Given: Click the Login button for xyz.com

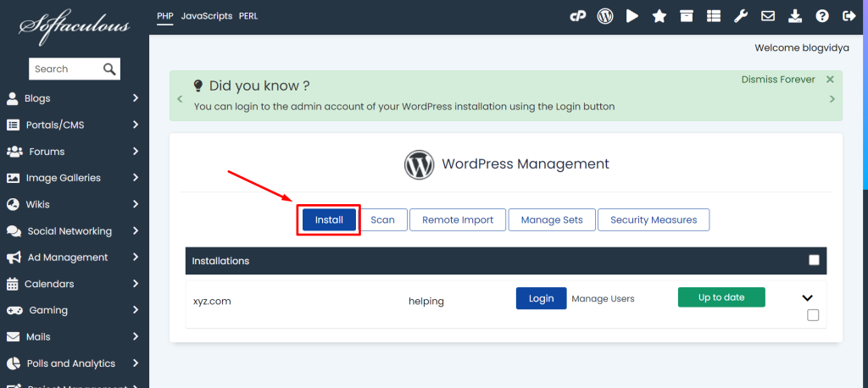Looking at the screenshot, I should coord(542,298).
